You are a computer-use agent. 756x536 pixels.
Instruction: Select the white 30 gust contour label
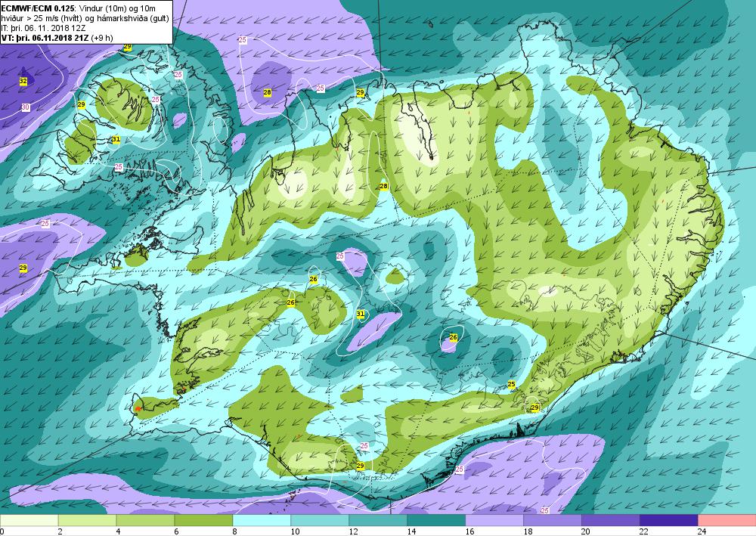[26, 107]
